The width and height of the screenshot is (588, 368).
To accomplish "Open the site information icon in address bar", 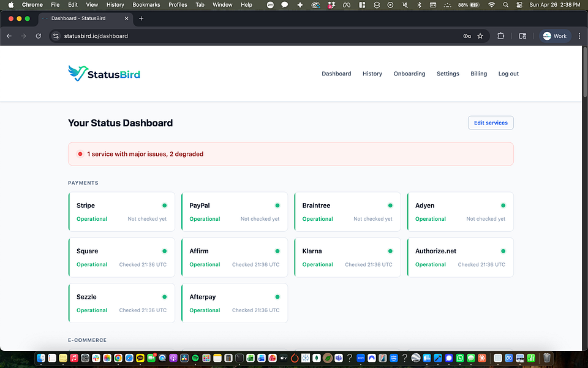I will coord(56,36).
